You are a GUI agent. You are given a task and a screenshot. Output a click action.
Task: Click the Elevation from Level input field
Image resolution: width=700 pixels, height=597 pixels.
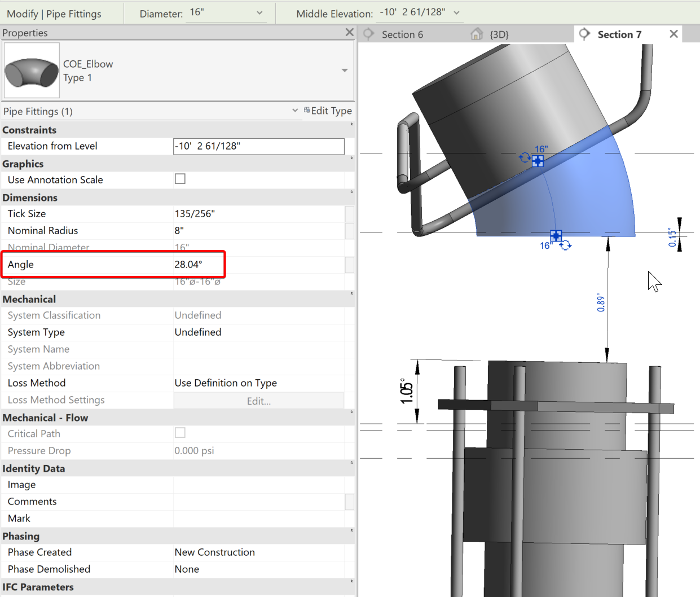pos(259,146)
